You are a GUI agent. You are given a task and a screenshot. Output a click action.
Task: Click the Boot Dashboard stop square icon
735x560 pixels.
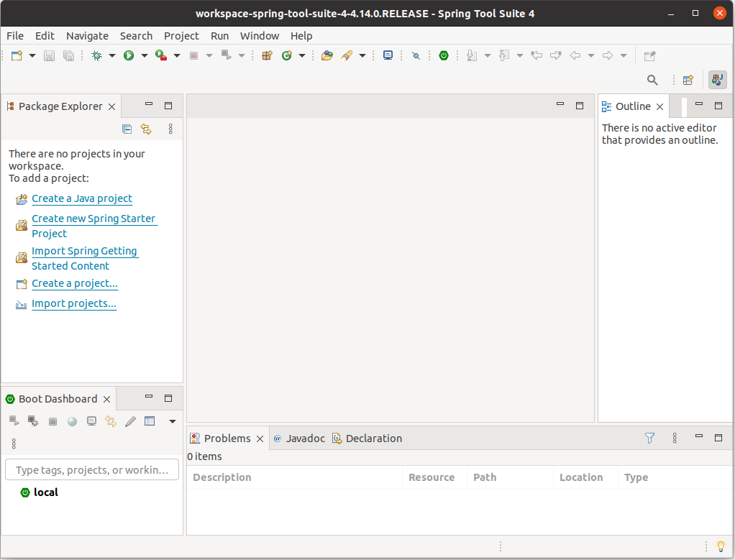click(53, 421)
